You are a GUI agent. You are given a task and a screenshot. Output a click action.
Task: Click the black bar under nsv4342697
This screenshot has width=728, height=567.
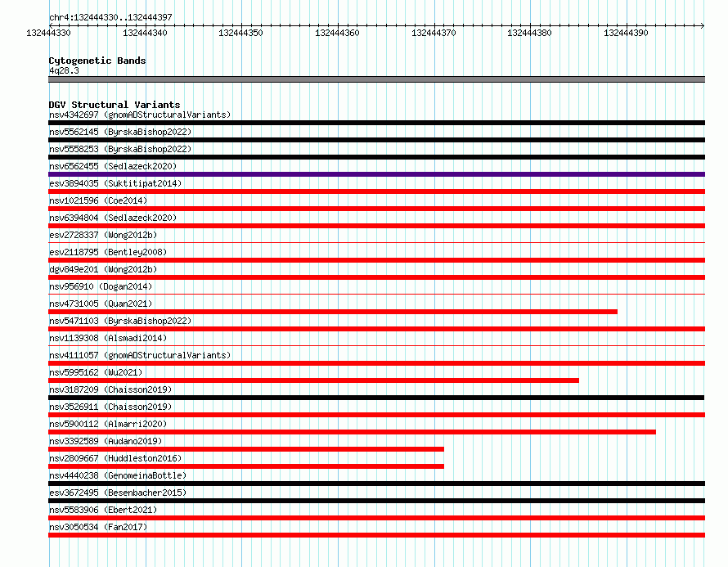[x=376, y=123]
